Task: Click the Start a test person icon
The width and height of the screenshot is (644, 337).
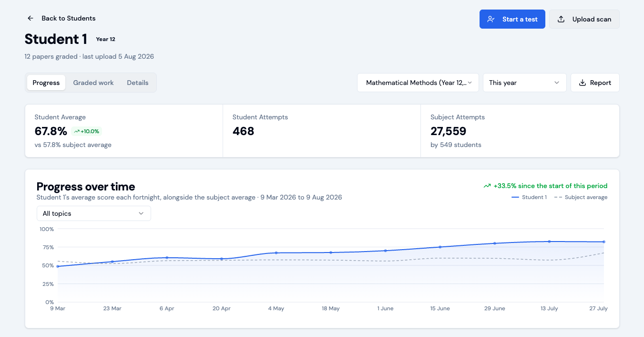Action: [491, 19]
